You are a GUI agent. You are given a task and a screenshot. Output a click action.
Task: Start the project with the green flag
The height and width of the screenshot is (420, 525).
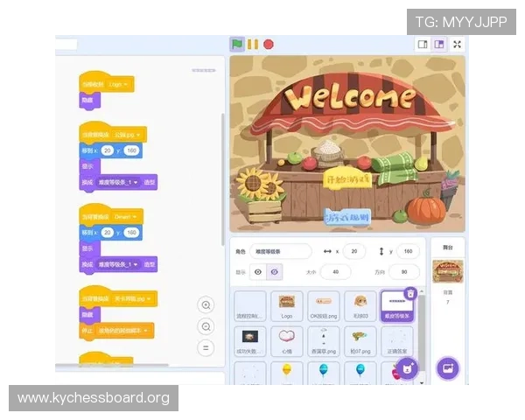tap(237, 45)
